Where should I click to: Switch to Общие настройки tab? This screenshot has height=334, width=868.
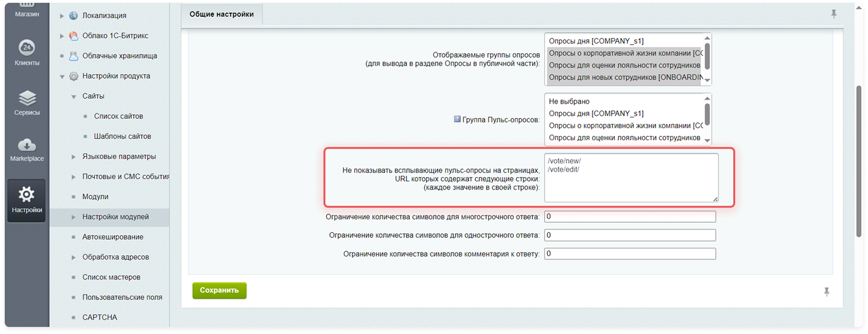click(x=222, y=14)
